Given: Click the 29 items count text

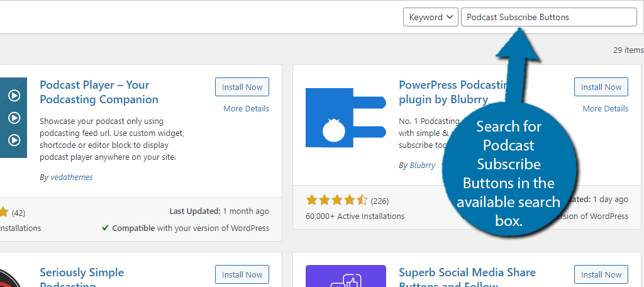Looking at the screenshot, I should coord(628,50).
